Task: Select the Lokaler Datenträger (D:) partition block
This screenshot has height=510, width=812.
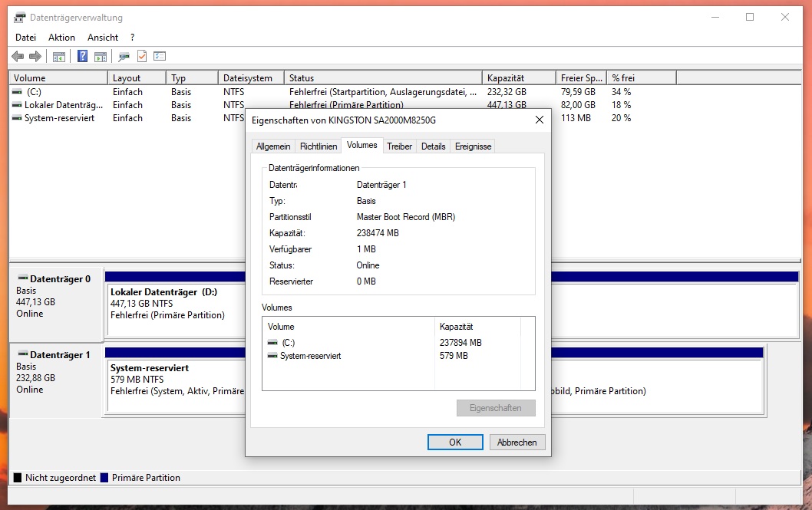Action: pos(176,311)
